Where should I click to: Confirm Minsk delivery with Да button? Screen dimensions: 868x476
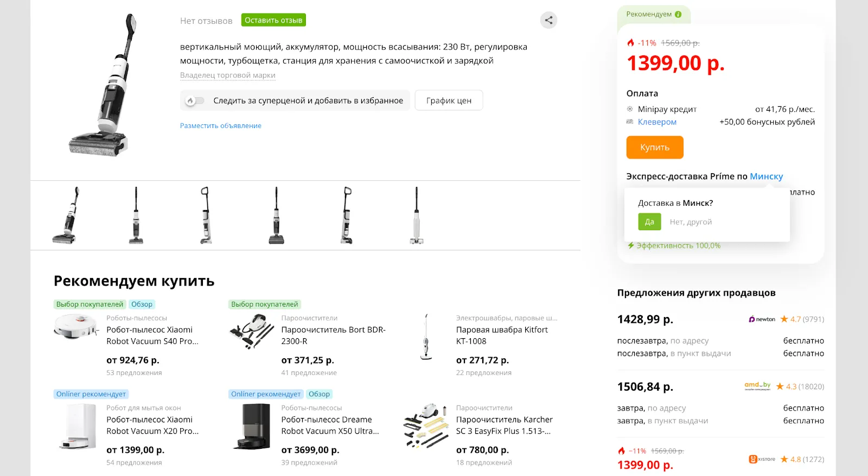pos(649,221)
